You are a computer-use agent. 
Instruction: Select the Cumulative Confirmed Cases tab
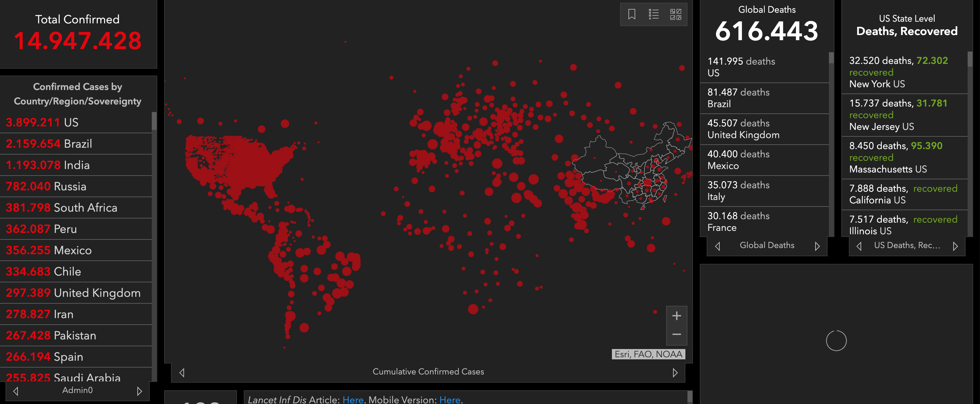(428, 372)
